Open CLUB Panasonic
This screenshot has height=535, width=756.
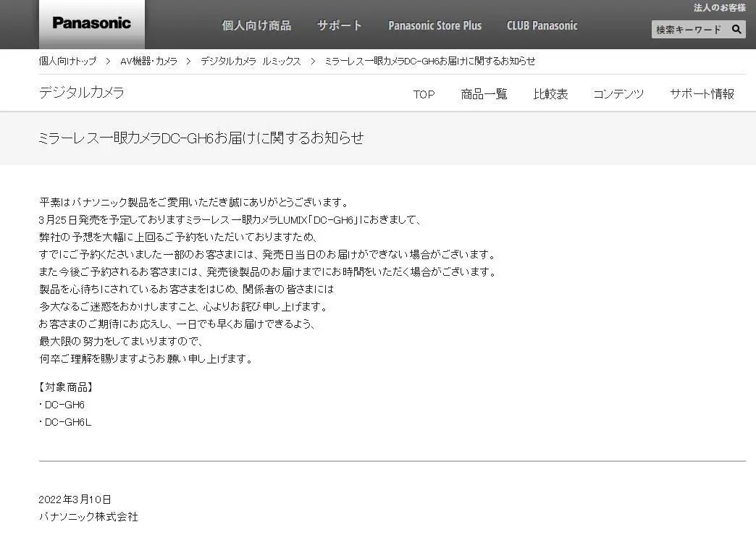542,25
